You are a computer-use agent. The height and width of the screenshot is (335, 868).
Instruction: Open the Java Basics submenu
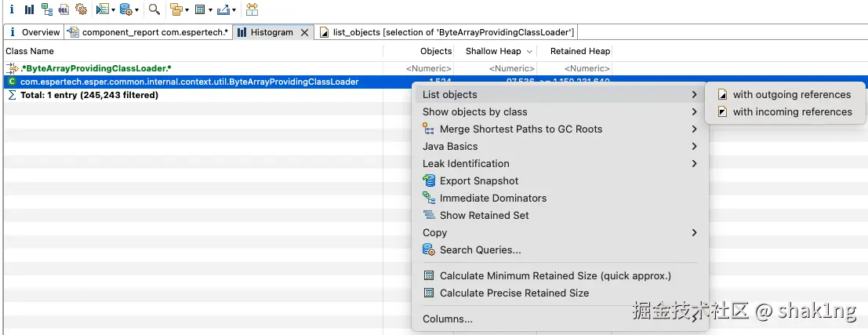pyautogui.click(x=560, y=146)
